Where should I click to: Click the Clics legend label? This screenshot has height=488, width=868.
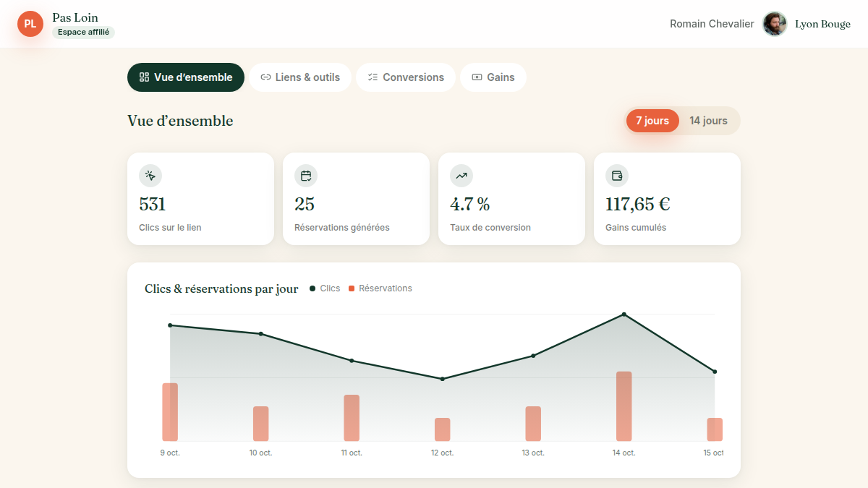point(330,288)
